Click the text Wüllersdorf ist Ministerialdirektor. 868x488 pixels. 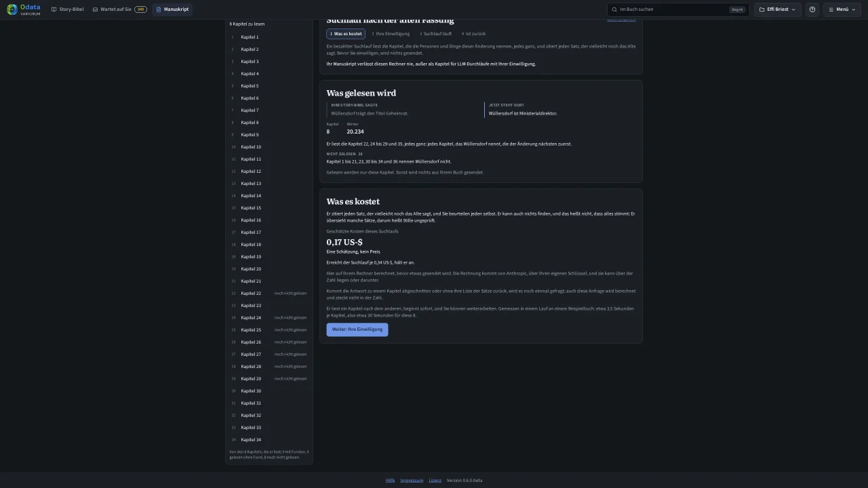click(x=523, y=114)
